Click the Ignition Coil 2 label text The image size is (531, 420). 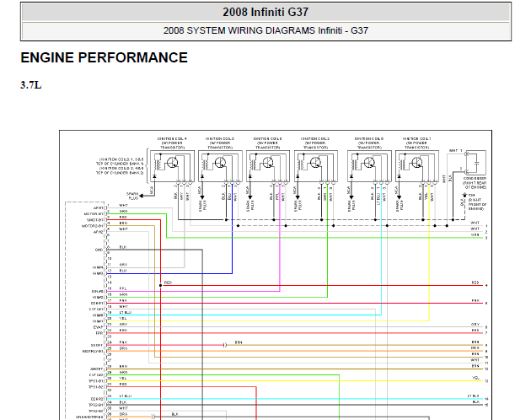point(315,143)
